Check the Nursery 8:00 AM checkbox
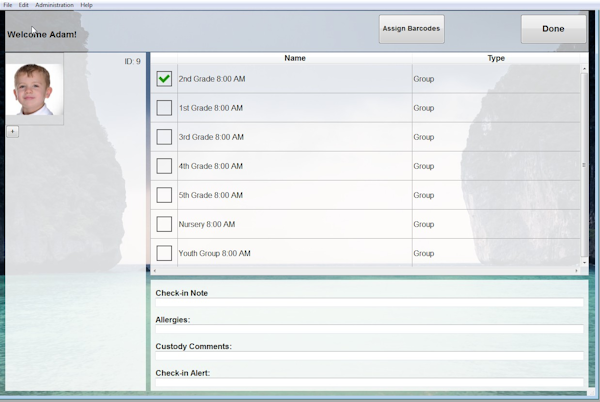600x402 pixels. click(164, 224)
